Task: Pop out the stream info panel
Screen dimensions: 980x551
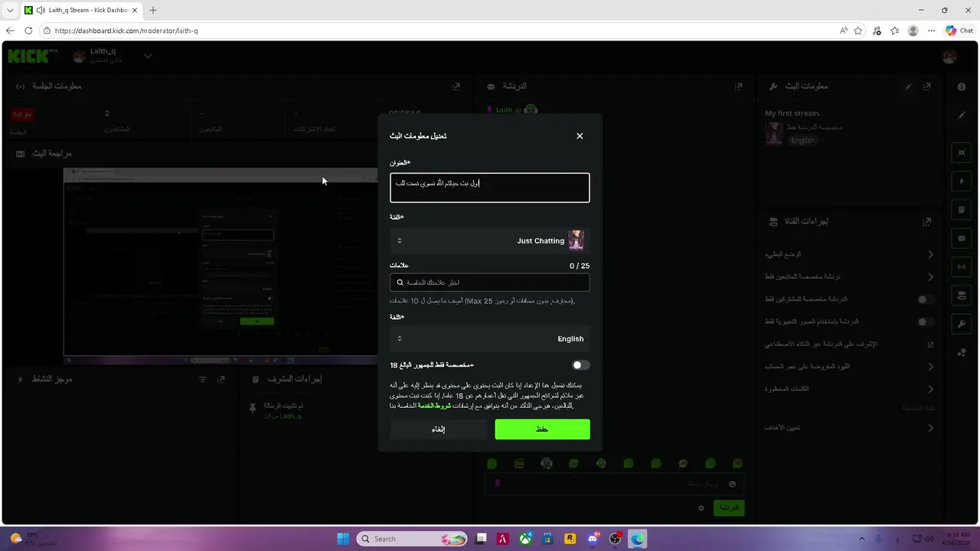Action: click(927, 86)
